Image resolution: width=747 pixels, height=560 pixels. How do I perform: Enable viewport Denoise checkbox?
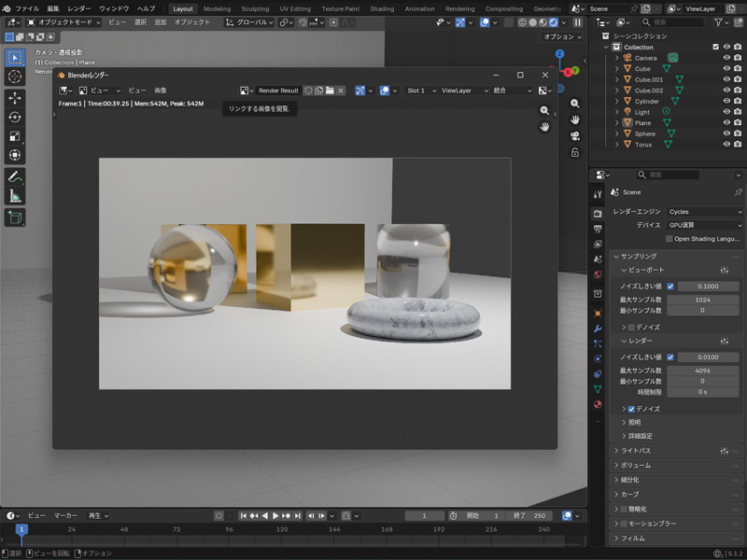point(631,328)
